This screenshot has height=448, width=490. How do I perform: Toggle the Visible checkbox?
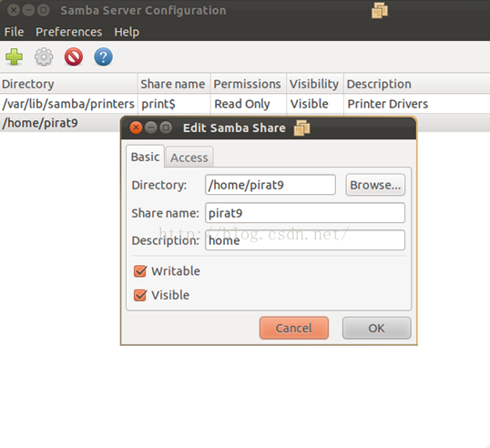click(140, 295)
